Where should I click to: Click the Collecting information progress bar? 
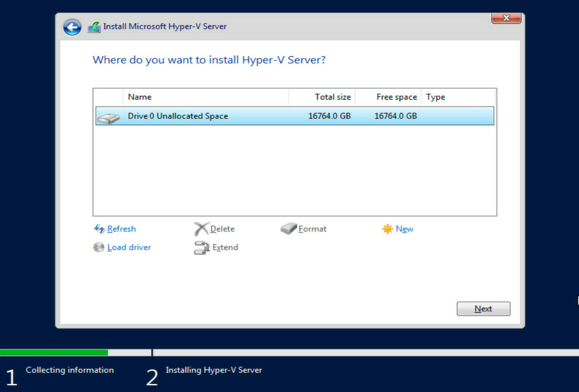[76, 352]
